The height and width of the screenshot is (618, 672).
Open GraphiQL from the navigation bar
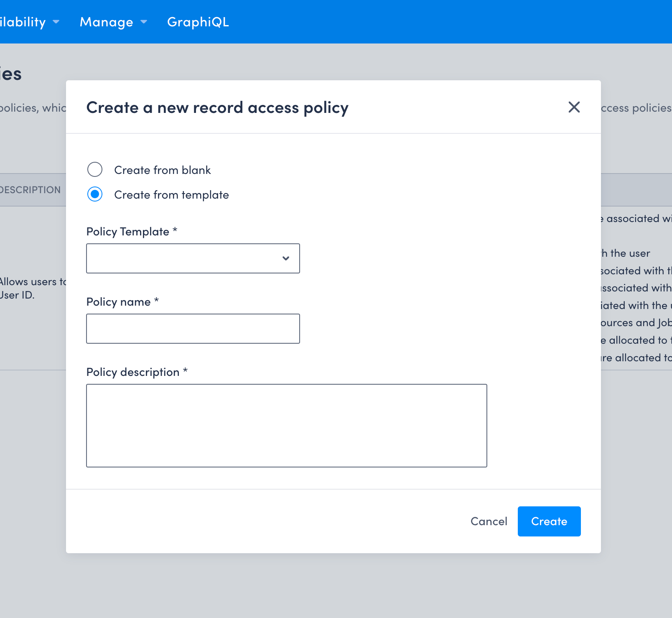198,22
